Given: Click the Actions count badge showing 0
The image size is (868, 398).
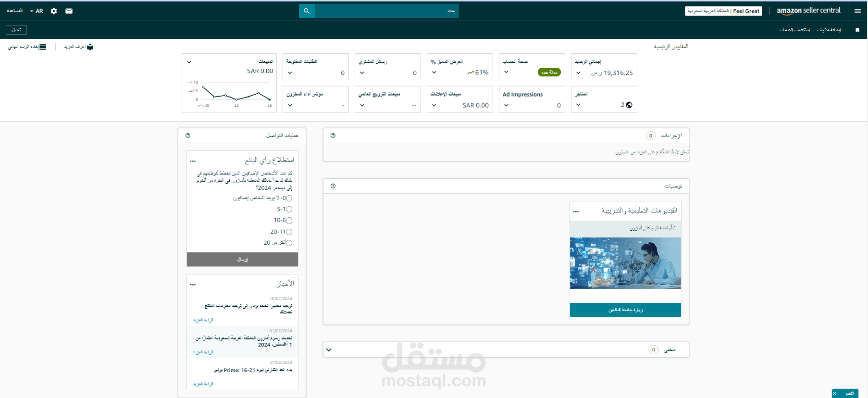Looking at the screenshot, I should 651,136.
